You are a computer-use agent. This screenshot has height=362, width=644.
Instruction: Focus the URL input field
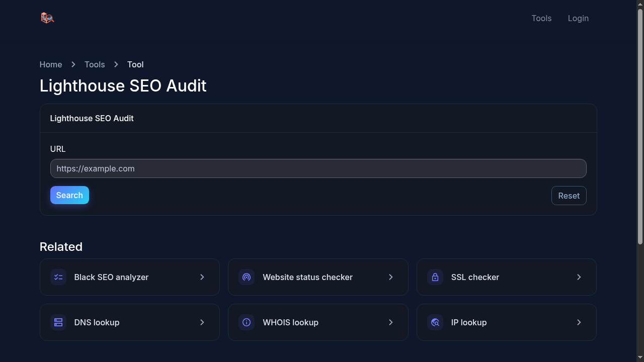(318, 168)
